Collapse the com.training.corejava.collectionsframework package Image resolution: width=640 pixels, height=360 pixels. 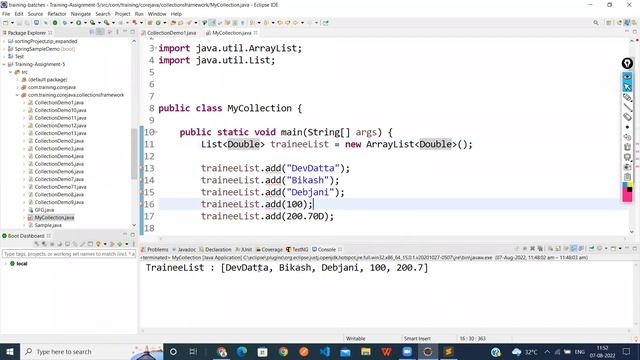coord(18,95)
